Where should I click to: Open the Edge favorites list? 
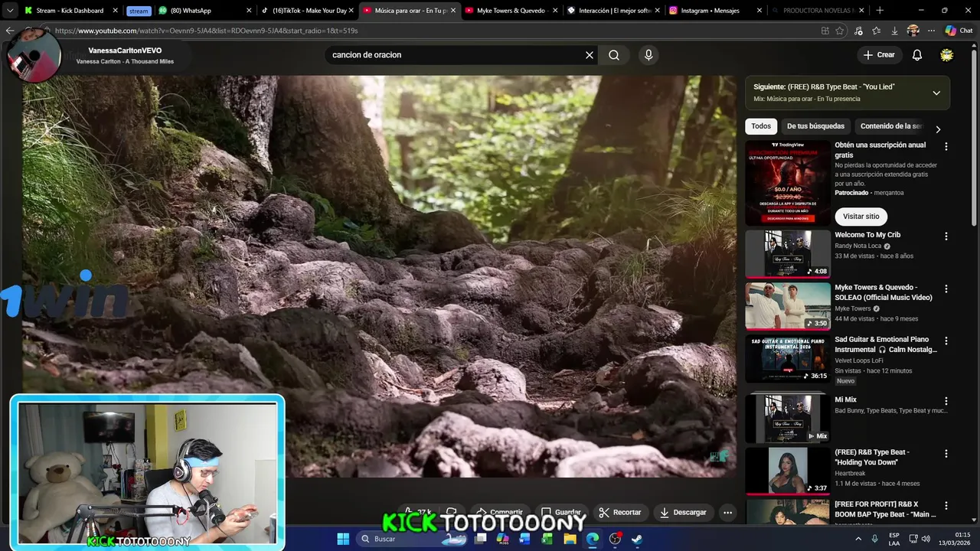(x=877, y=31)
